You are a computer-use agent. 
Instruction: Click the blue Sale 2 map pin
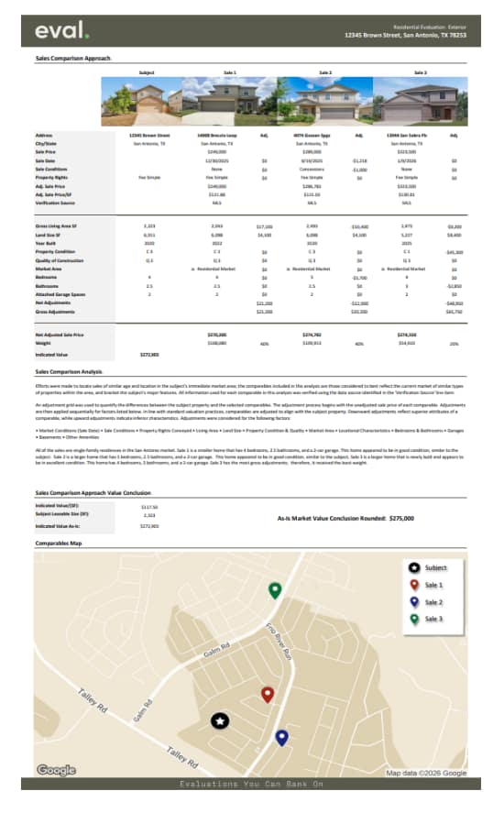tap(281, 737)
